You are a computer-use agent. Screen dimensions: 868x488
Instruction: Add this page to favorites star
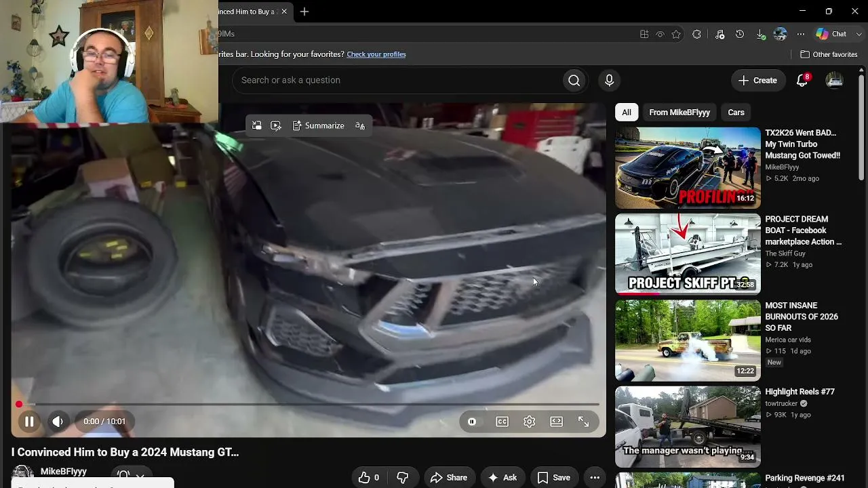(x=676, y=34)
